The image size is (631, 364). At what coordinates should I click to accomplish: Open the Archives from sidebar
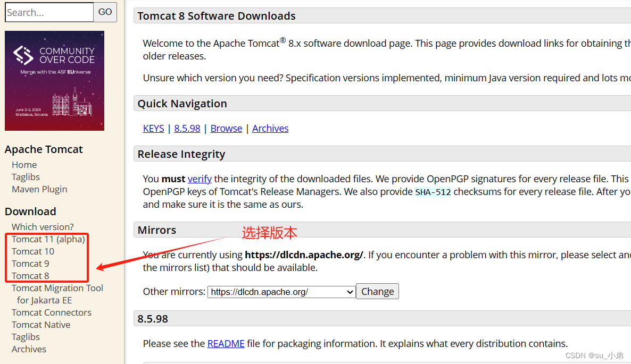(x=29, y=349)
